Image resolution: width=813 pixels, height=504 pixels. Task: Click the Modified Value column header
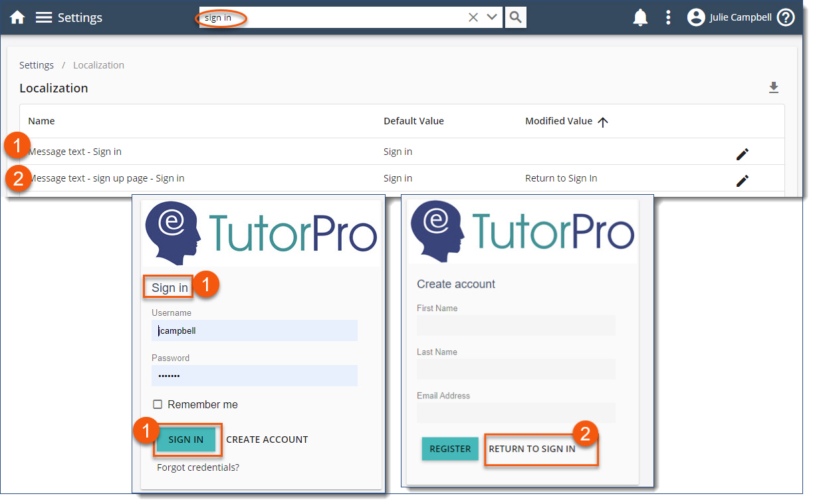(x=558, y=121)
